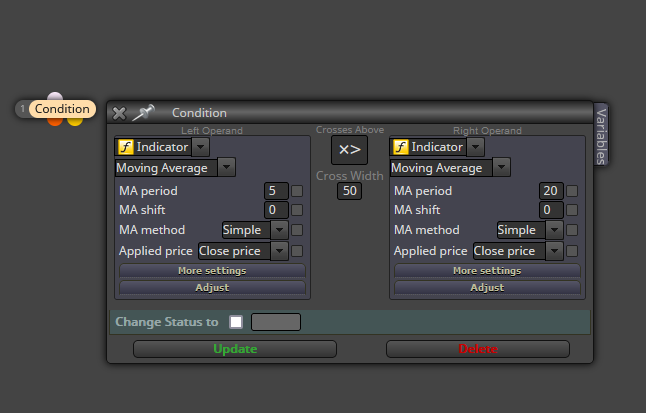Click the Change Status to gray field
Viewport: 646px width, 413px height.
coord(276,322)
